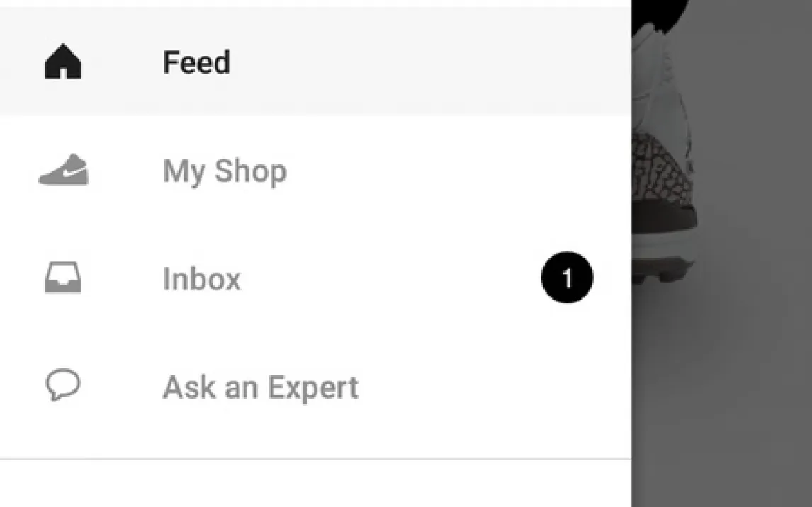
Task: Open the Inbox text label
Action: coord(202,279)
